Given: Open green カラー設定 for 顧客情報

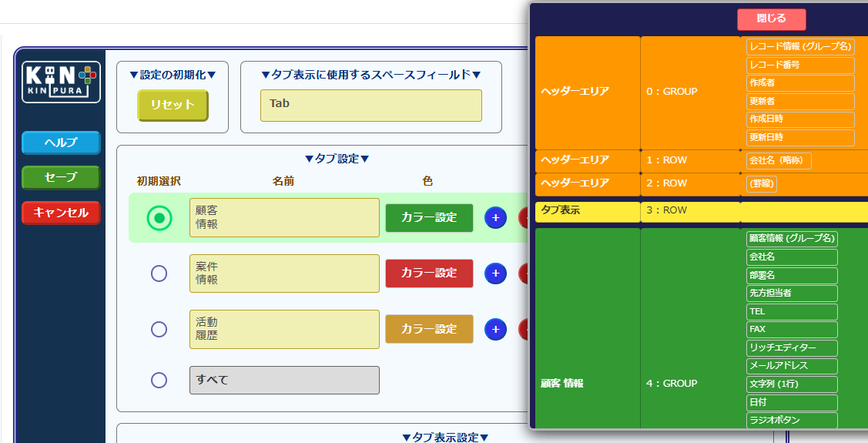Looking at the screenshot, I should point(429,217).
